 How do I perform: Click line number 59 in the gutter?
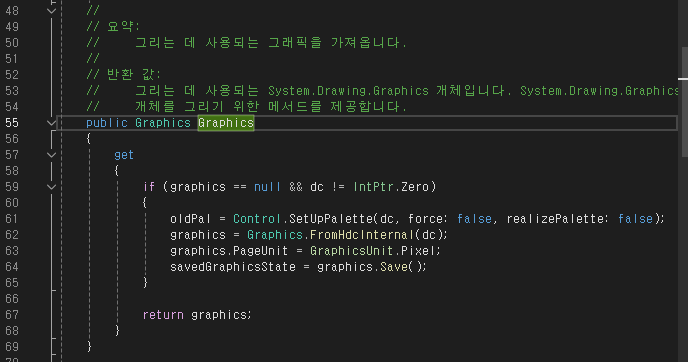[x=12, y=187]
